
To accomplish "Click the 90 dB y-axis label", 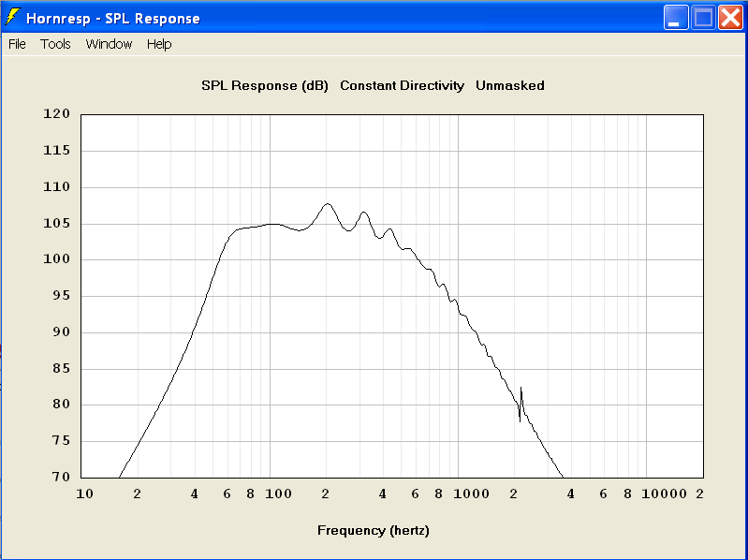I will click(60, 332).
